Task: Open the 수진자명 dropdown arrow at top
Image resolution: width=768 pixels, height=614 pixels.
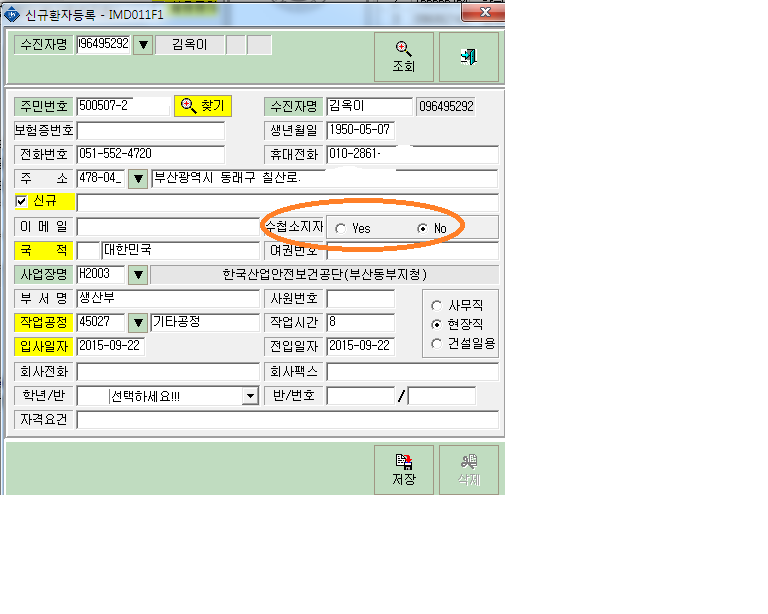Action: [143, 45]
